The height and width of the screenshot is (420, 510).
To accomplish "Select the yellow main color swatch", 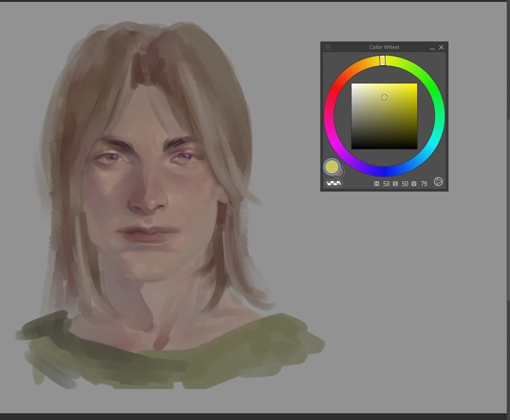I will (x=332, y=167).
